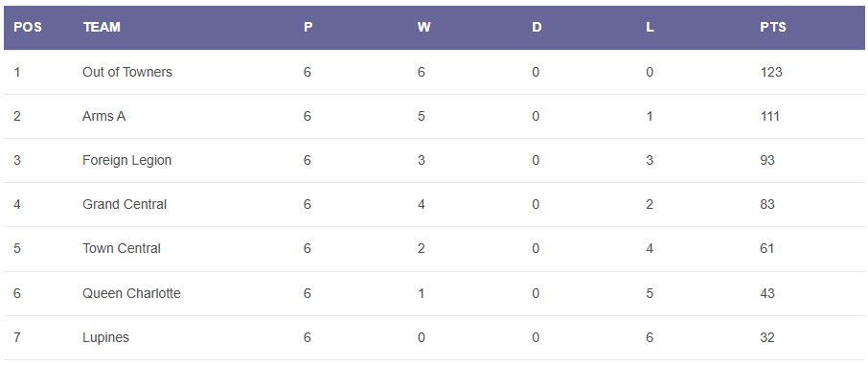Select Lupines' 32 points cell
The height and width of the screenshot is (365, 868).
[767, 337]
